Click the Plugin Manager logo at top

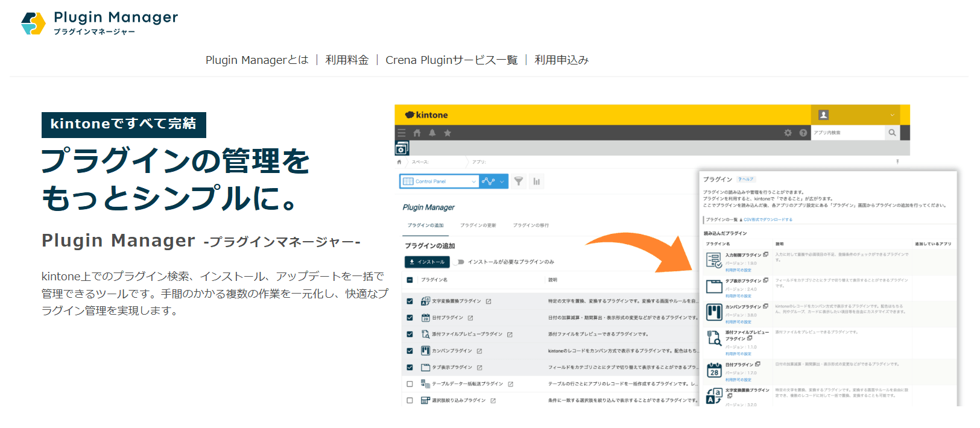pyautogui.click(x=100, y=23)
